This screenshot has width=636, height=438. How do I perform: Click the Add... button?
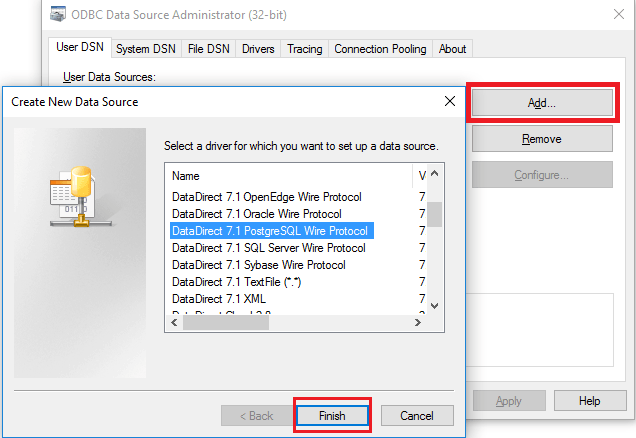(x=541, y=103)
